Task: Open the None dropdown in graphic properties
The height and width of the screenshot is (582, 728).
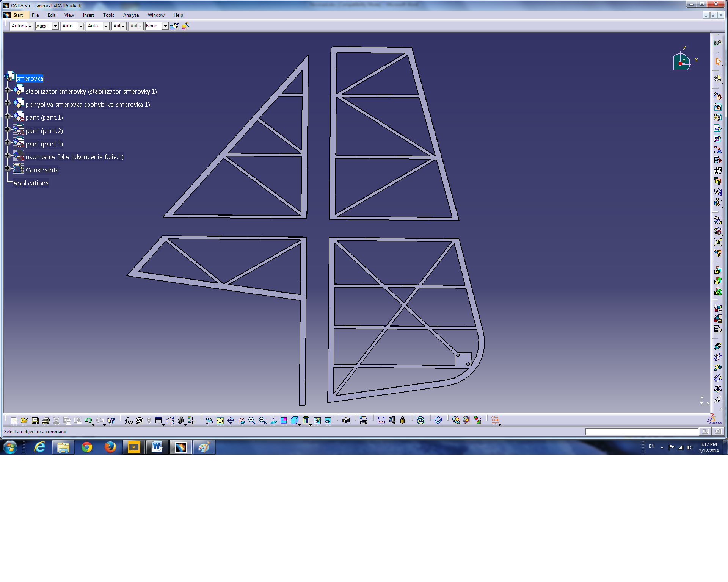Action: 165,26
